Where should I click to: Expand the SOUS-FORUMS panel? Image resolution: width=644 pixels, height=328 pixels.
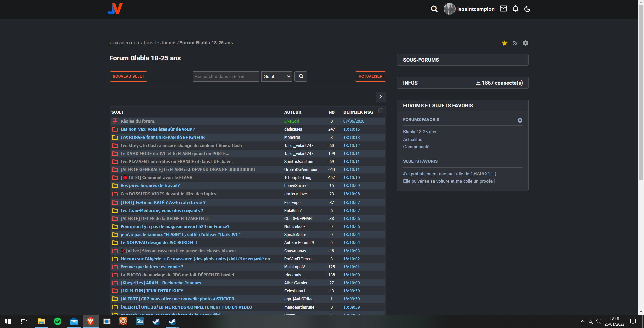pyautogui.click(x=463, y=60)
